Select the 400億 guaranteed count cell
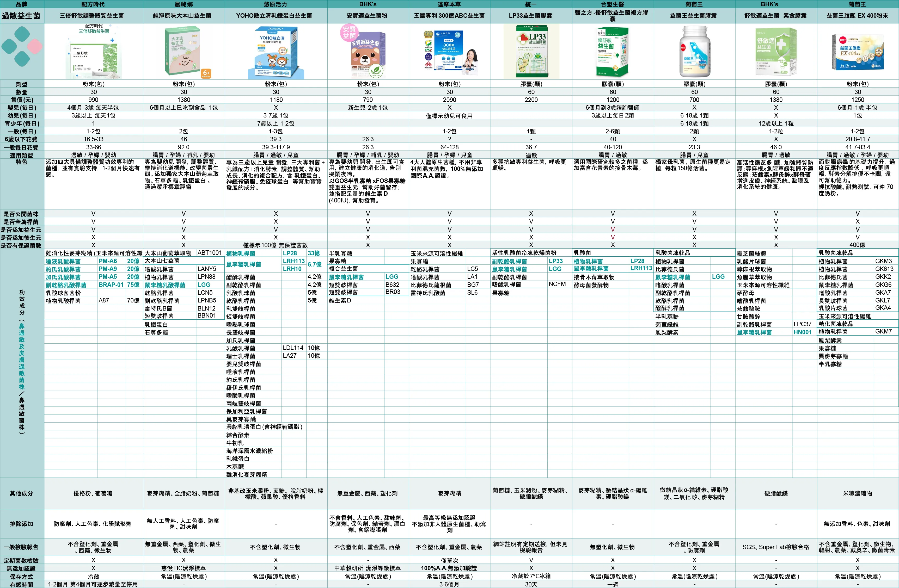The width and height of the screenshot is (899, 588). pyautogui.click(x=858, y=245)
